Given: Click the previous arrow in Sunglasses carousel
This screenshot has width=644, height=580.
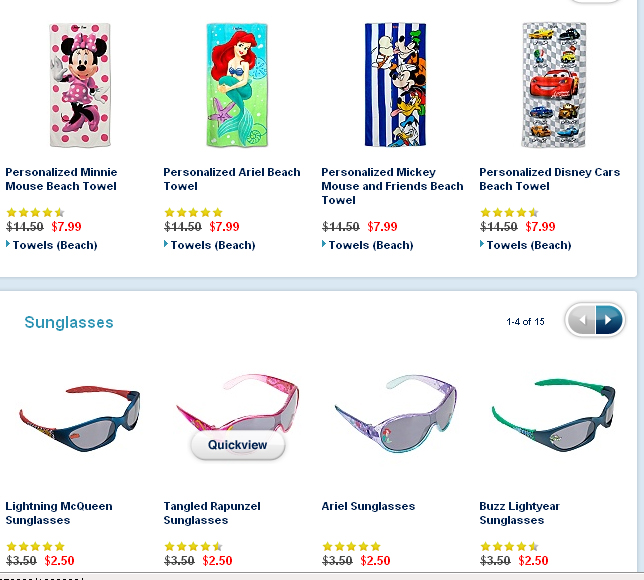Looking at the screenshot, I should point(581,320).
